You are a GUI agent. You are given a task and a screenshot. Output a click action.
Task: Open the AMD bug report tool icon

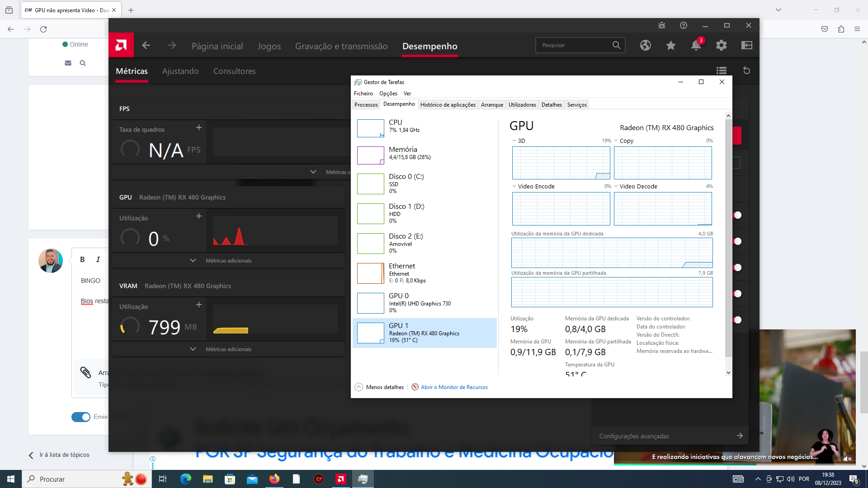click(x=662, y=25)
